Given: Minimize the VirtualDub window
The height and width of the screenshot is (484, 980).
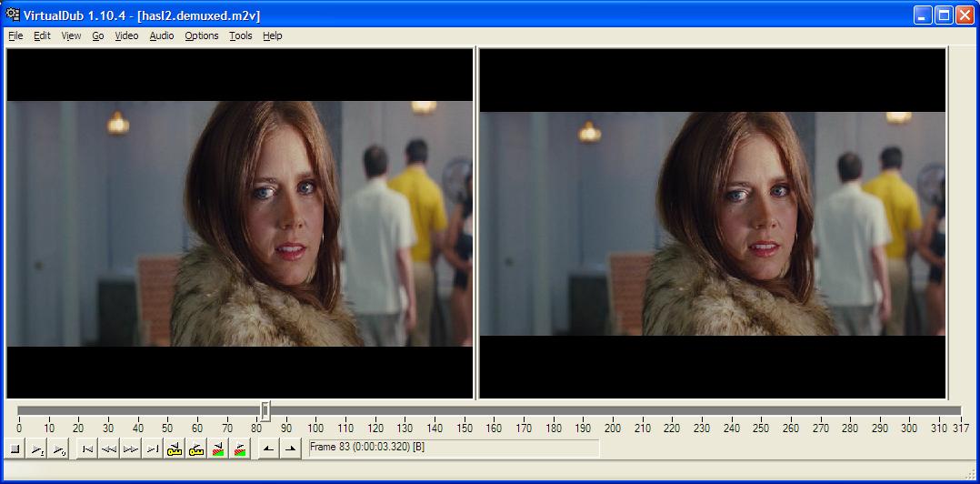Looking at the screenshot, I should (x=923, y=15).
